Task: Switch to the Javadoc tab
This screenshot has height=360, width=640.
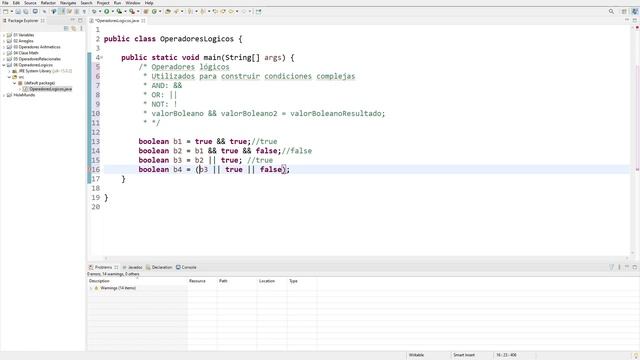Action: (133, 267)
